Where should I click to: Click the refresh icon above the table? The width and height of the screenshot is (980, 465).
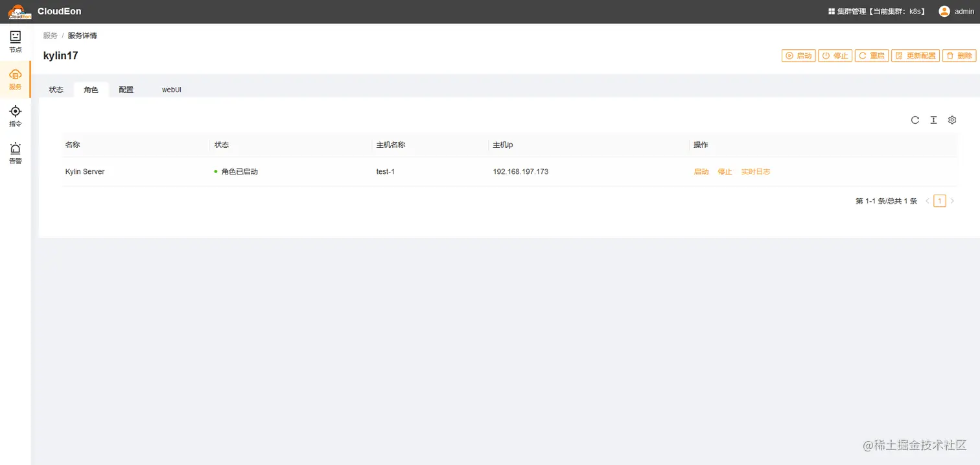(915, 120)
